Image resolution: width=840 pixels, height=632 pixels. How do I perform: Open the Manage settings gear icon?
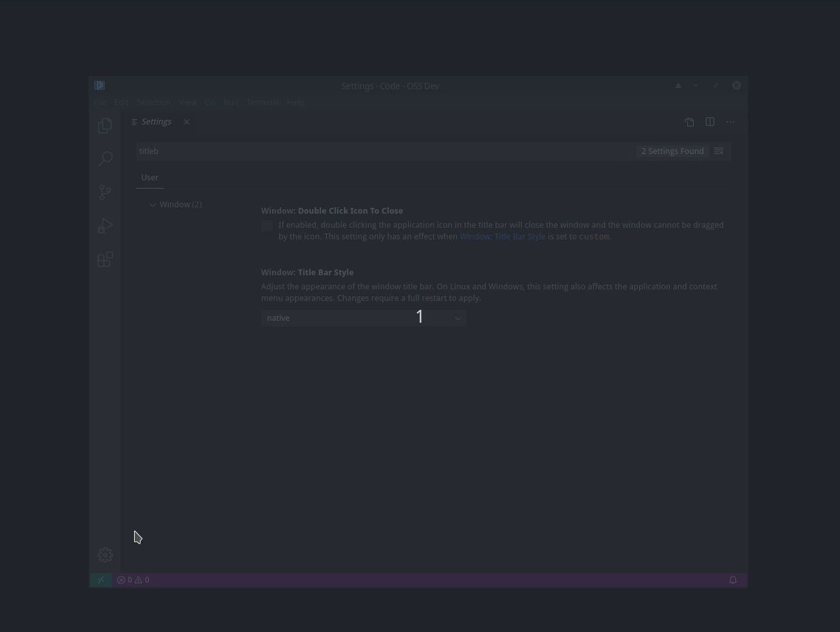tap(105, 555)
